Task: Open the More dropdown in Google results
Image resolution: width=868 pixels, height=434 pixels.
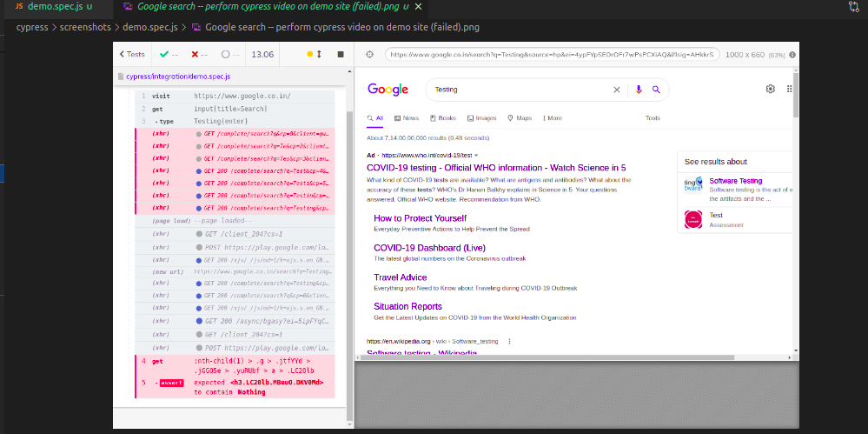Action: point(553,118)
